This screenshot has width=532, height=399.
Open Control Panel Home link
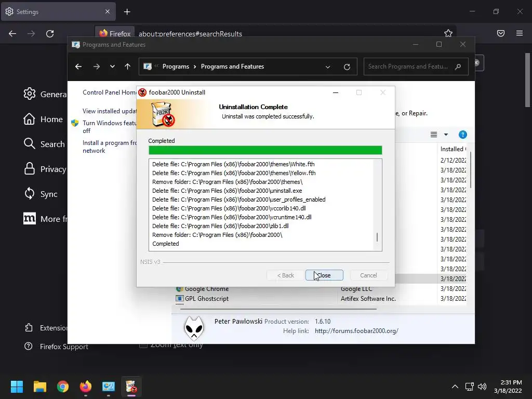pyautogui.click(x=109, y=92)
